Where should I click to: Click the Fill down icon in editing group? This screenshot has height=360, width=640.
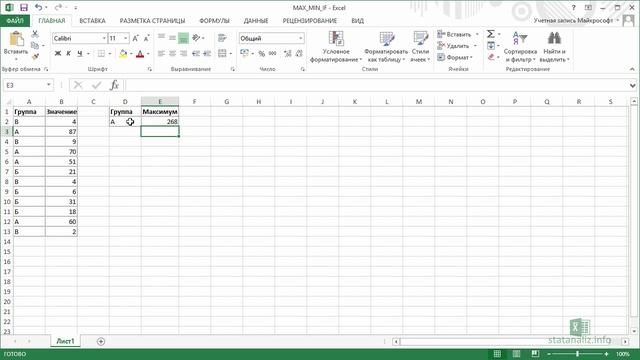(x=491, y=46)
